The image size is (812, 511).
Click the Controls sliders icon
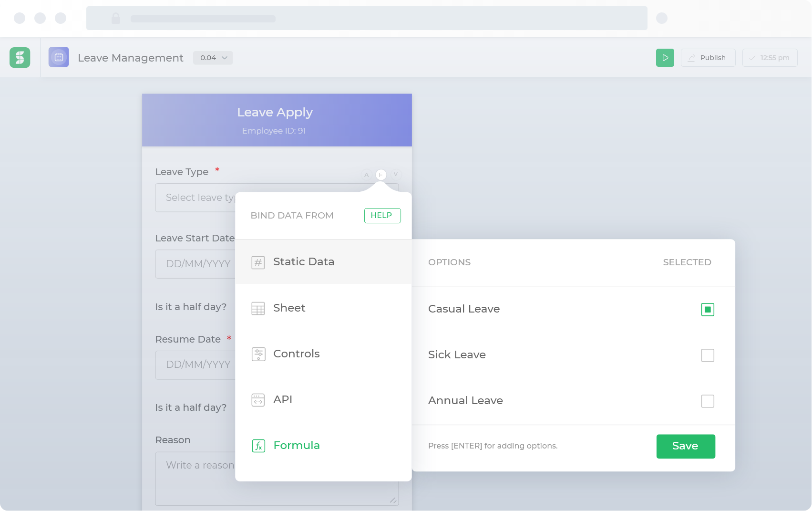click(258, 354)
